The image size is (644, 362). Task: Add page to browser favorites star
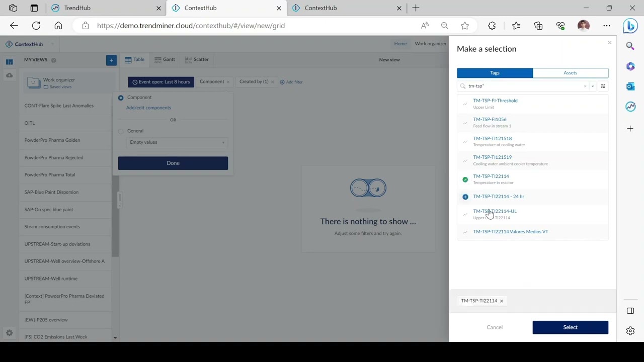click(x=465, y=26)
